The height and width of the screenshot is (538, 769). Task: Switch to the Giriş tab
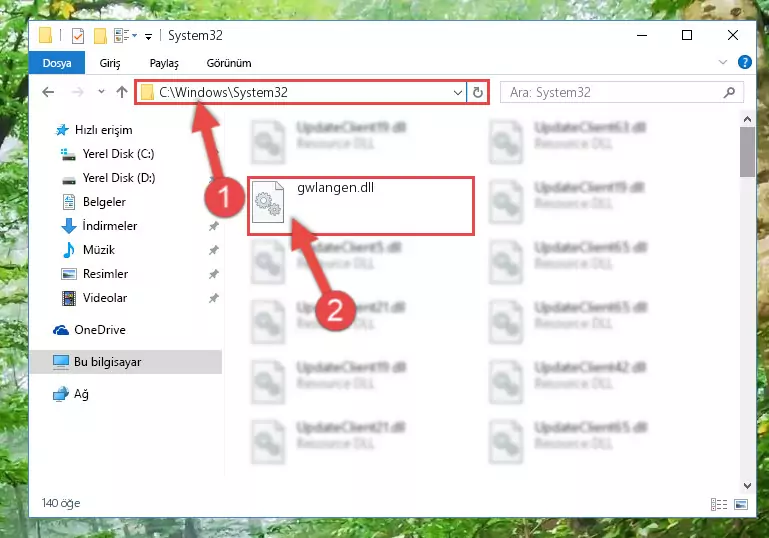[x=110, y=63]
